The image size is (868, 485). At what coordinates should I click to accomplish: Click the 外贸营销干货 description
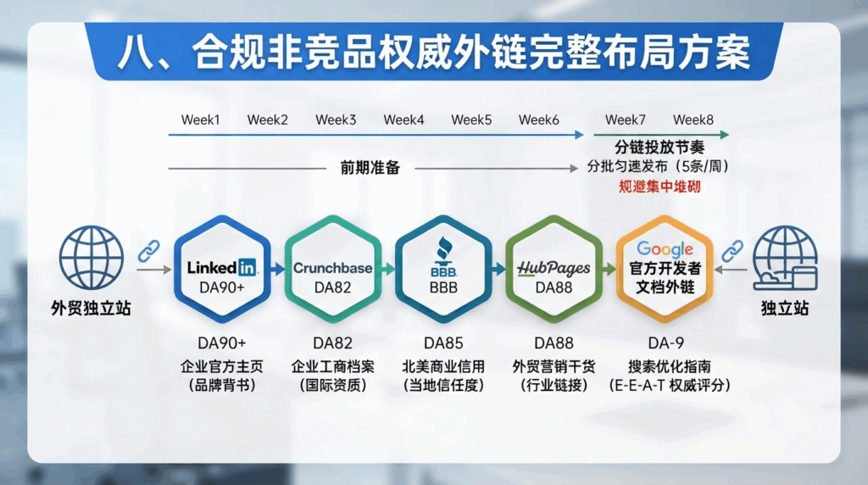tap(554, 366)
